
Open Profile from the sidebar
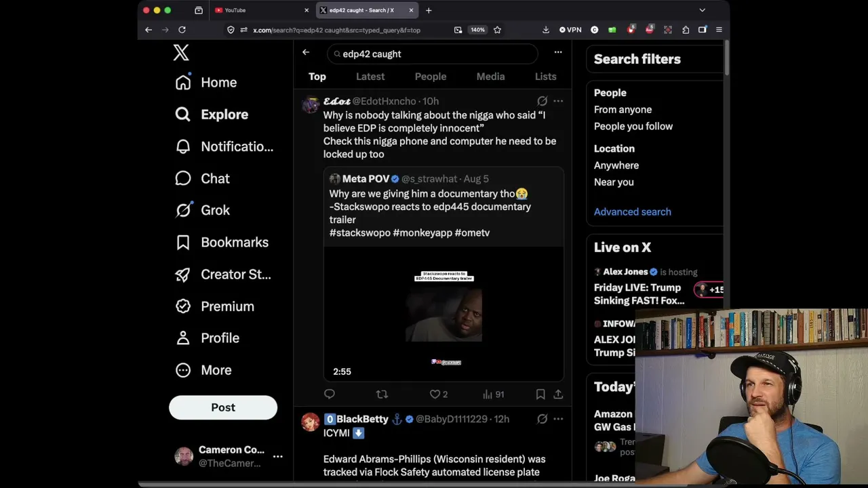tap(207, 338)
